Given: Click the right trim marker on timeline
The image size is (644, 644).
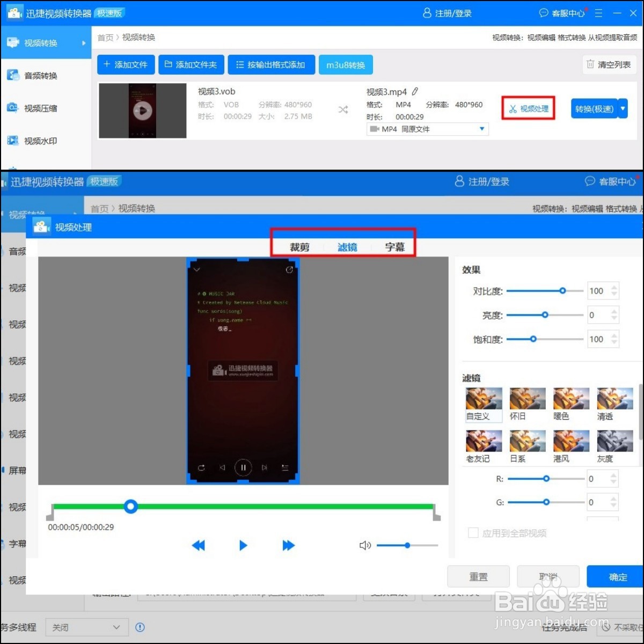Looking at the screenshot, I should tap(437, 512).
